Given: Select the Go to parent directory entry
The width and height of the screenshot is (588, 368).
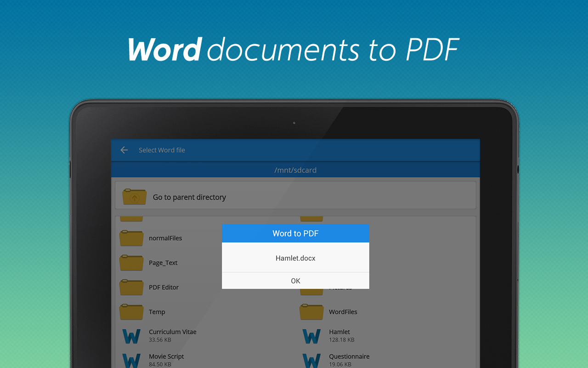Looking at the screenshot, I should [x=189, y=197].
